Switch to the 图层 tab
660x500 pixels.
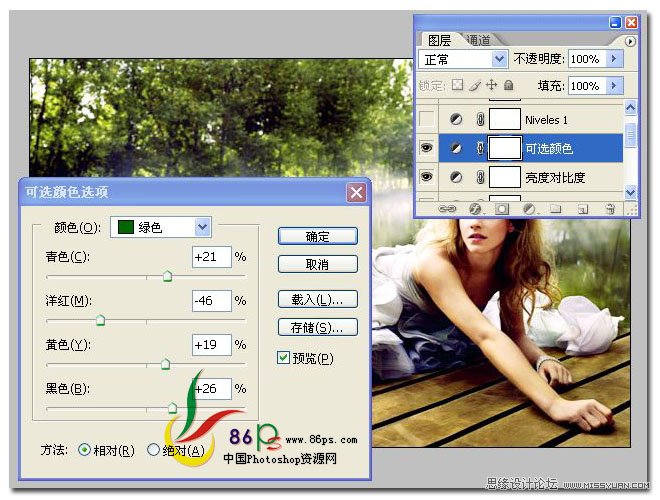[439, 40]
